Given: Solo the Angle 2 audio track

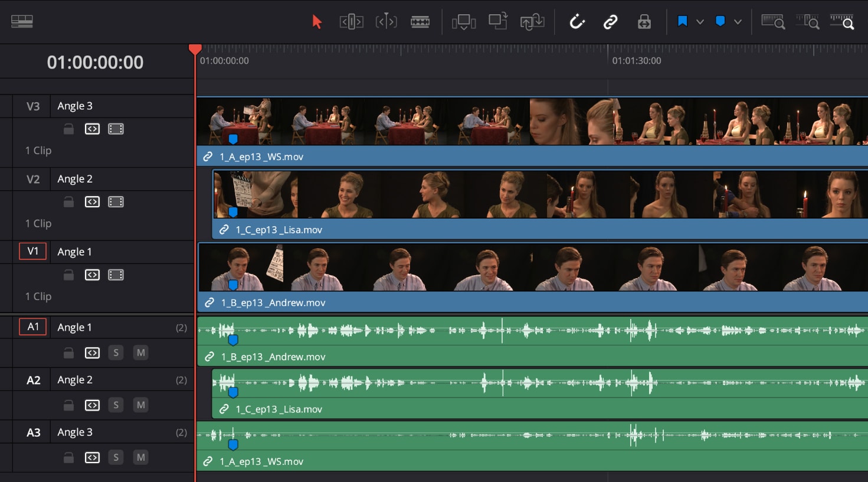Looking at the screenshot, I should (116, 405).
